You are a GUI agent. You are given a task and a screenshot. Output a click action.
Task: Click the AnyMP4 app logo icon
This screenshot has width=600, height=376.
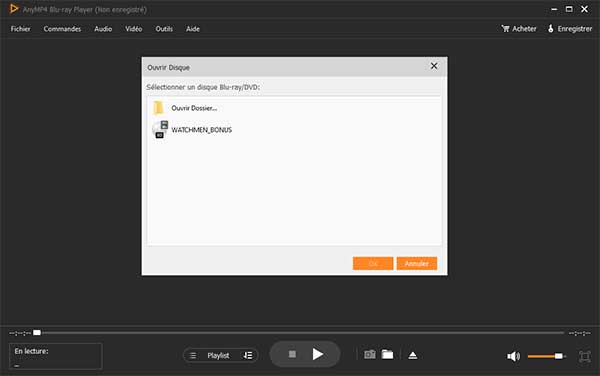coord(14,9)
